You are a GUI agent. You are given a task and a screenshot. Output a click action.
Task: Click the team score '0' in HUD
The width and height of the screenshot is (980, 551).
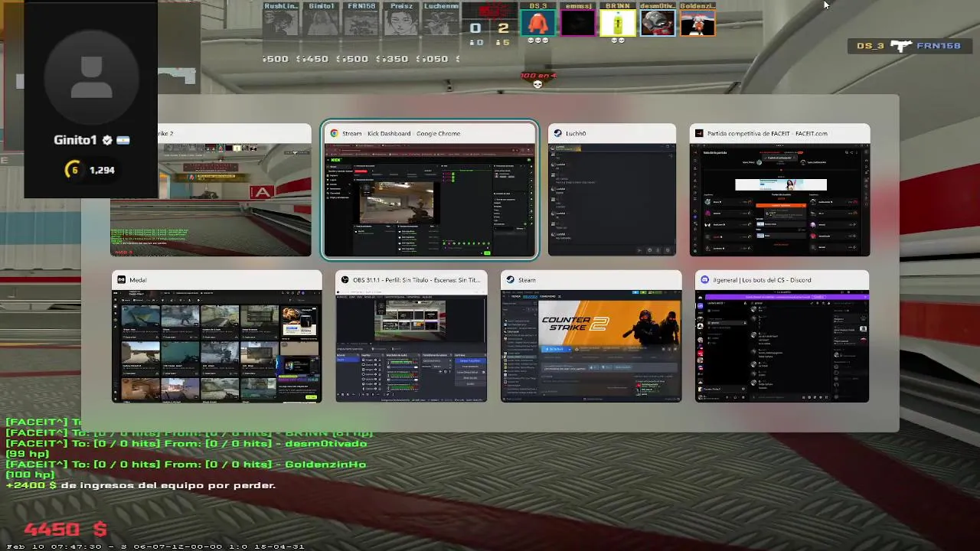pos(475,28)
